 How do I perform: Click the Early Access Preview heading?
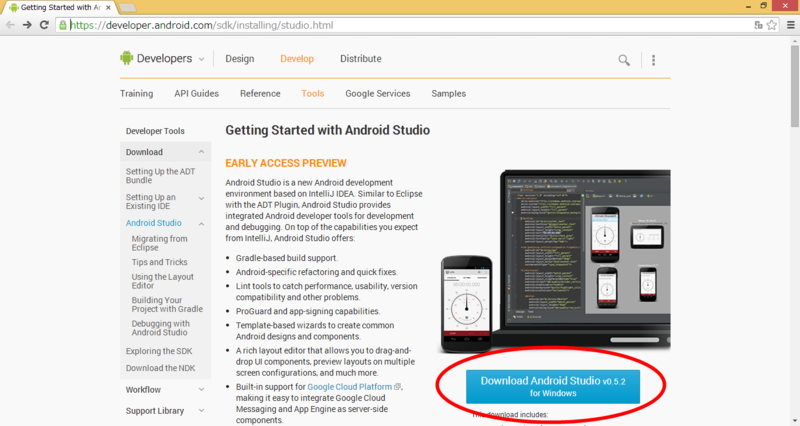286,163
